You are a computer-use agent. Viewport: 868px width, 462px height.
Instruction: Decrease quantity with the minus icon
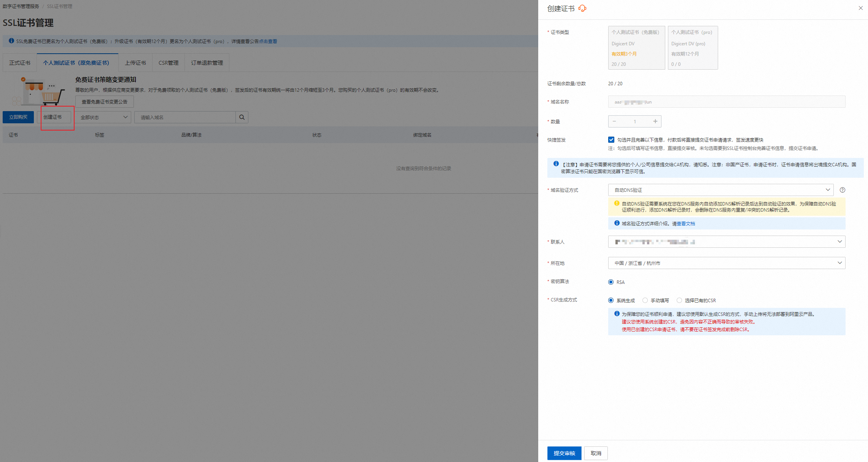614,121
